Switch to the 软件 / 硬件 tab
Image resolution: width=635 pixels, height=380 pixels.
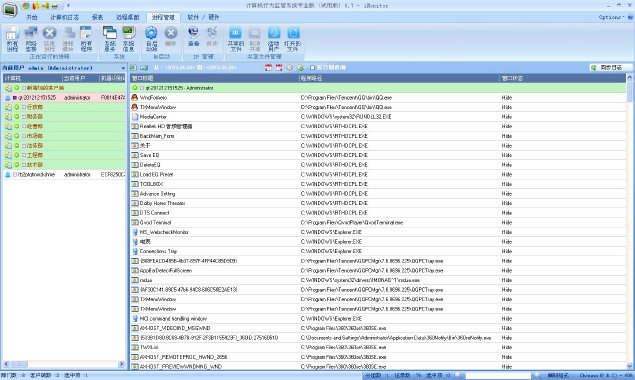point(203,17)
